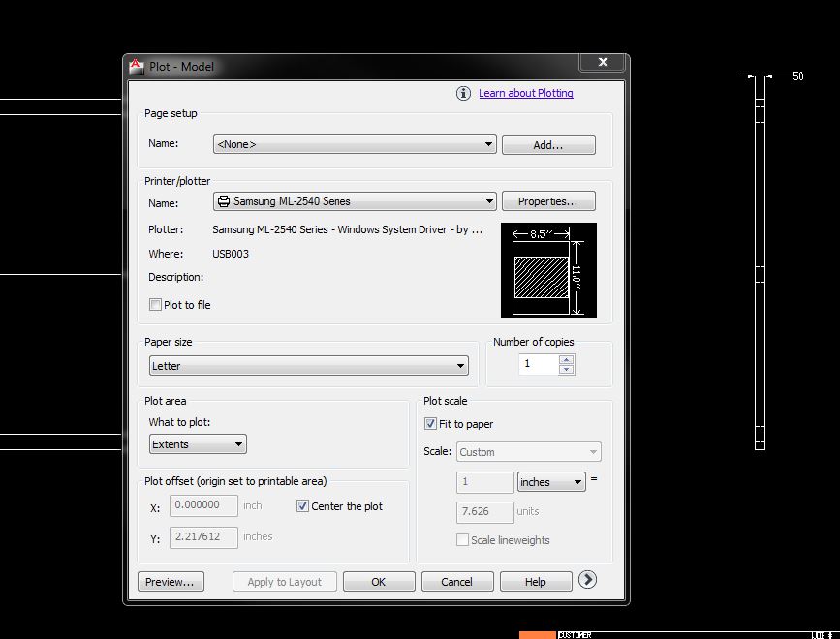Viewport: 840px width, 639px height.
Task: Confirm the plot with OK
Action: [379, 582]
